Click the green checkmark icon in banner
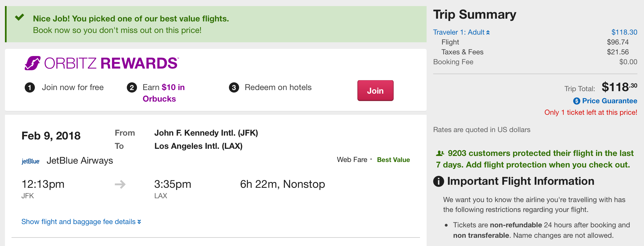The height and width of the screenshot is (246, 644). [19, 17]
